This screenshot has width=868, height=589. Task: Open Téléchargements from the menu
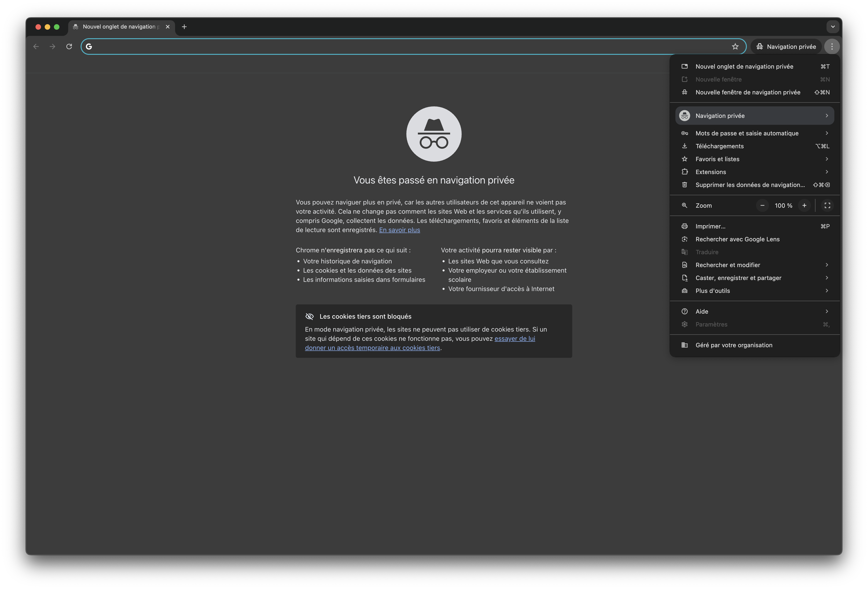719,146
